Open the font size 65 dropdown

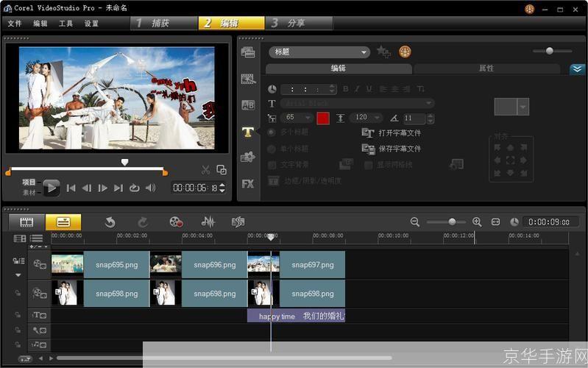tap(308, 118)
